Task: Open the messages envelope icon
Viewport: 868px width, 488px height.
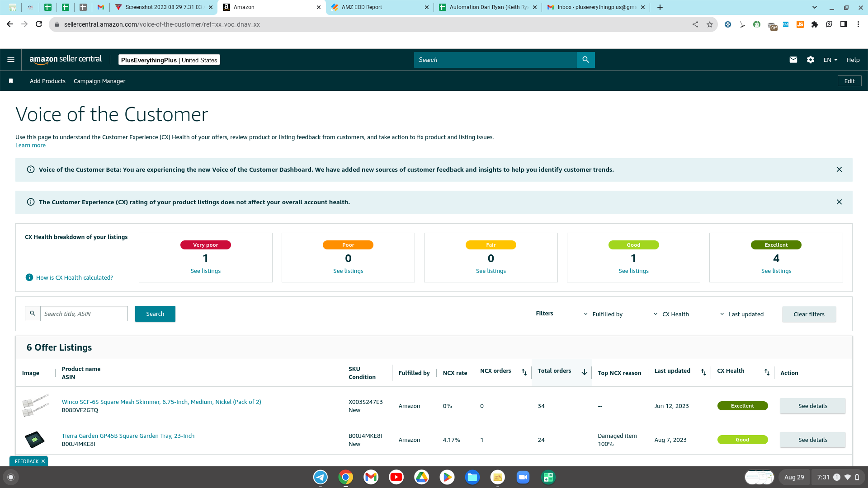Action: [x=793, y=60]
